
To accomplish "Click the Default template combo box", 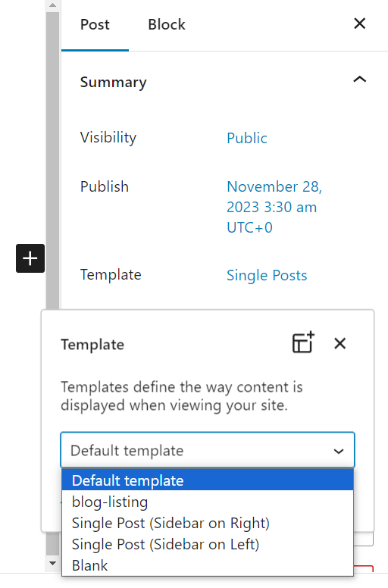I will pos(208,450).
